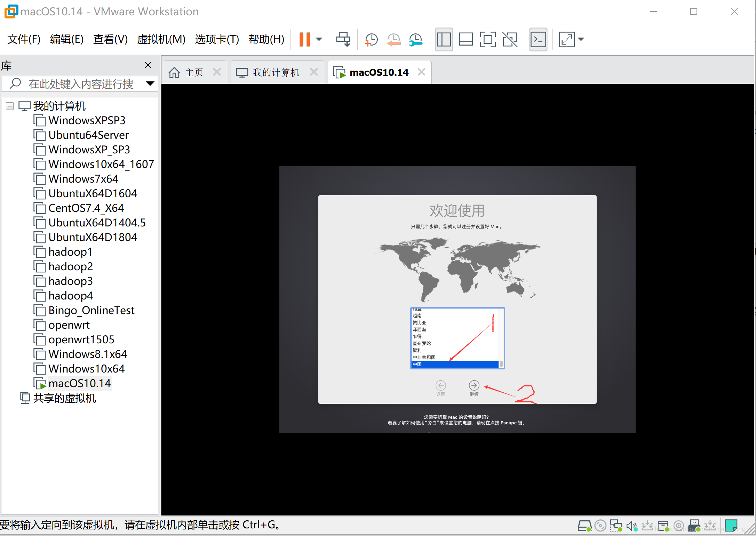756x536 pixels.
Task: Toggle the thumbnail bar view icon
Action: click(x=466, y=39)
